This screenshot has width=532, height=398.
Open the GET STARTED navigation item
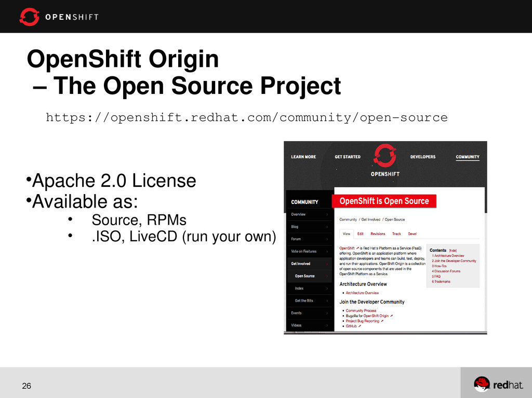pos(348,157)
